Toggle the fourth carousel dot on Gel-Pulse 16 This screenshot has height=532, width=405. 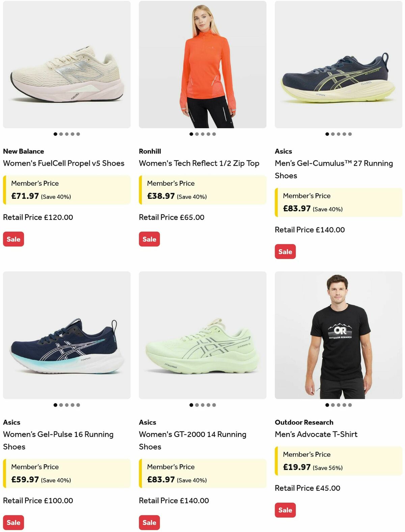(x=72, y=404)
